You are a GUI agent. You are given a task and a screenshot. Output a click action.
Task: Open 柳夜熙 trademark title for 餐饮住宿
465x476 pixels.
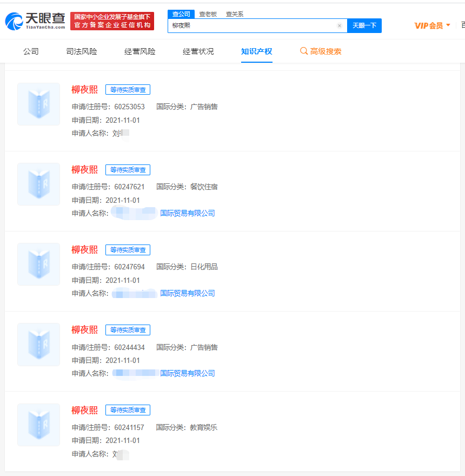[85, 170]
